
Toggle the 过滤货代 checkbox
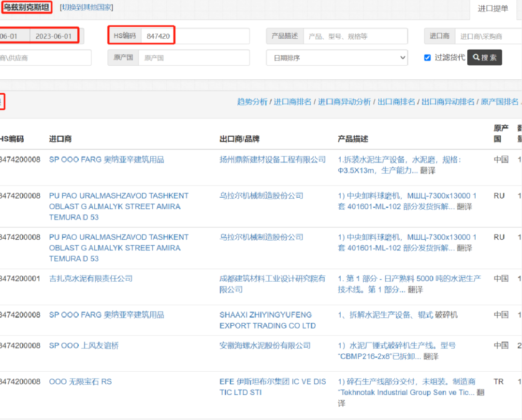pyautogui.click(x=427, y=58)
